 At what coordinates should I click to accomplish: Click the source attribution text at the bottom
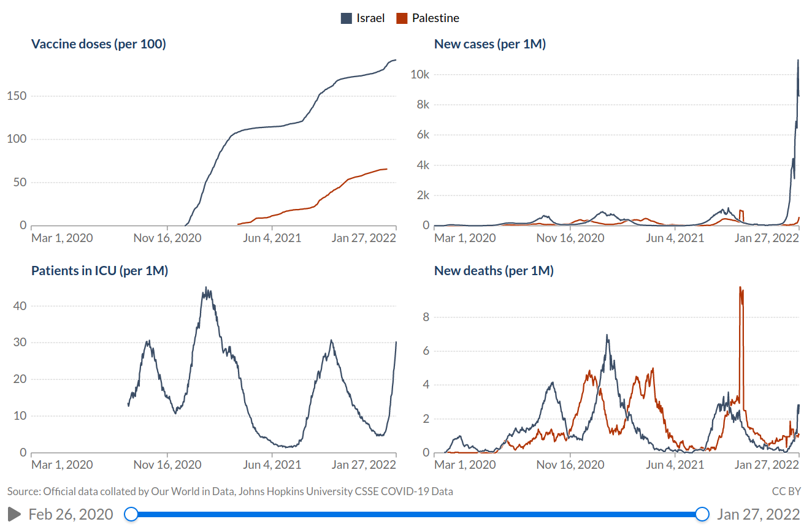(x=230, y=491)
